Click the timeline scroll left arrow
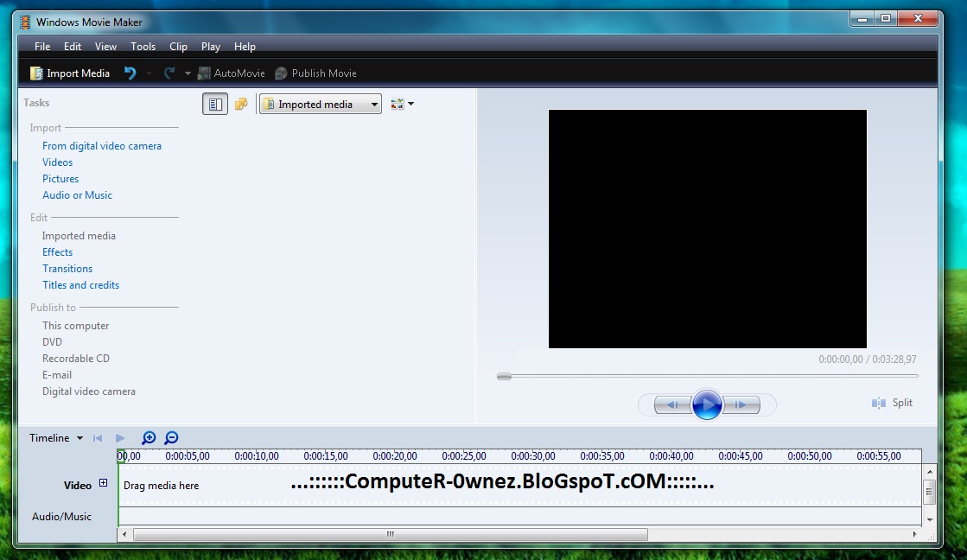967x560 pixels. pos(124,534)
